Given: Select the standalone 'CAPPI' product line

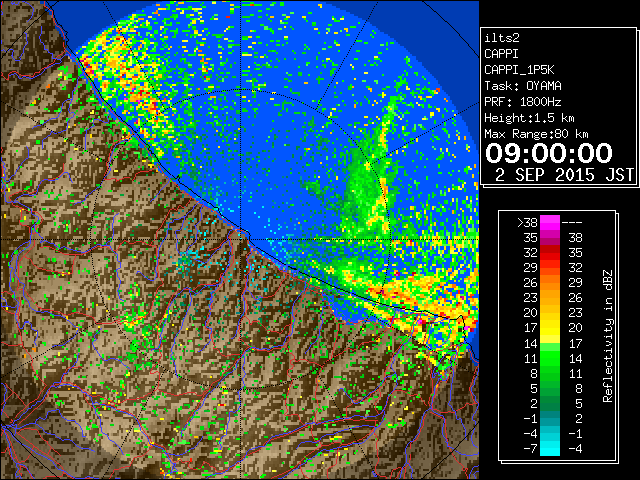Looking at the screenshot, I should tap(501, 54).
